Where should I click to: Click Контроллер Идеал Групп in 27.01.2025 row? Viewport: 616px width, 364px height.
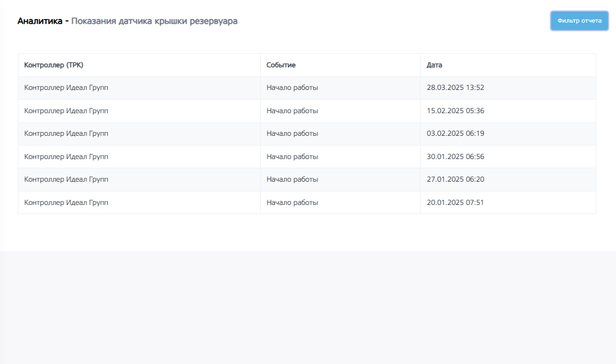(66, 179)
